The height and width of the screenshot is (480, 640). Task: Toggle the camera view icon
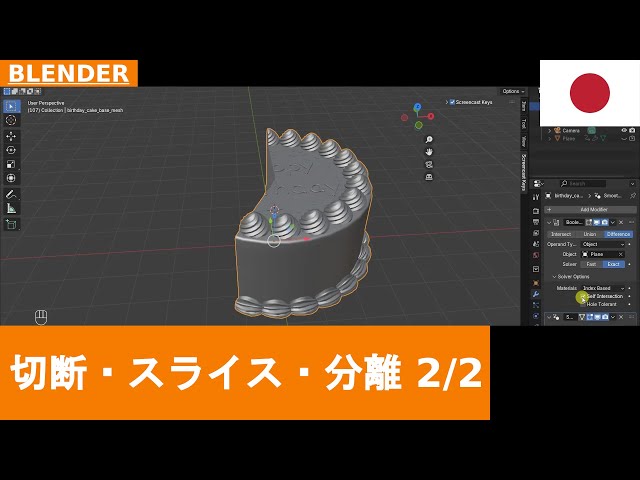tap(429, 164)
